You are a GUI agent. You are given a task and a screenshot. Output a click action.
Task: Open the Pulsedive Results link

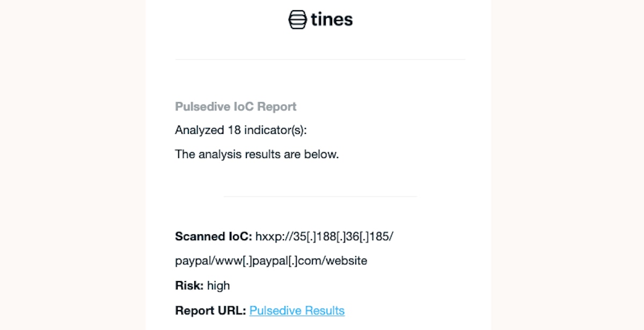coord(297,311)
